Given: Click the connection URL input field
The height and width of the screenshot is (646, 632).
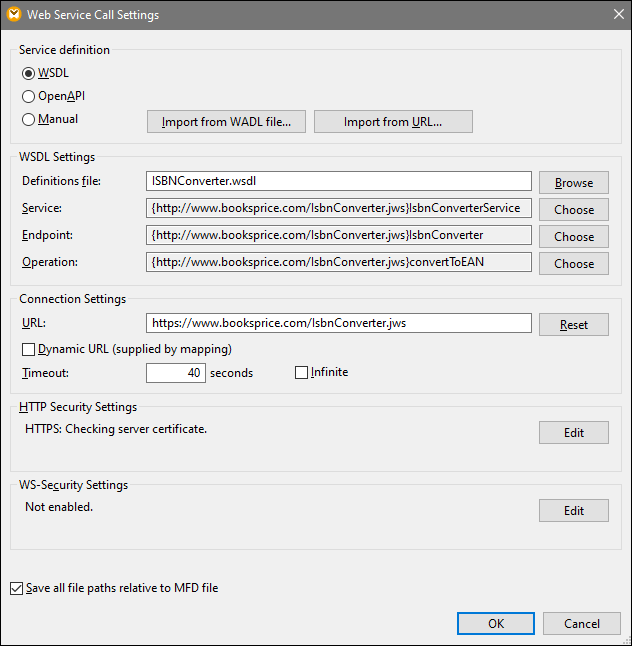Looking at the screenshot, I should tap(338, 324).
